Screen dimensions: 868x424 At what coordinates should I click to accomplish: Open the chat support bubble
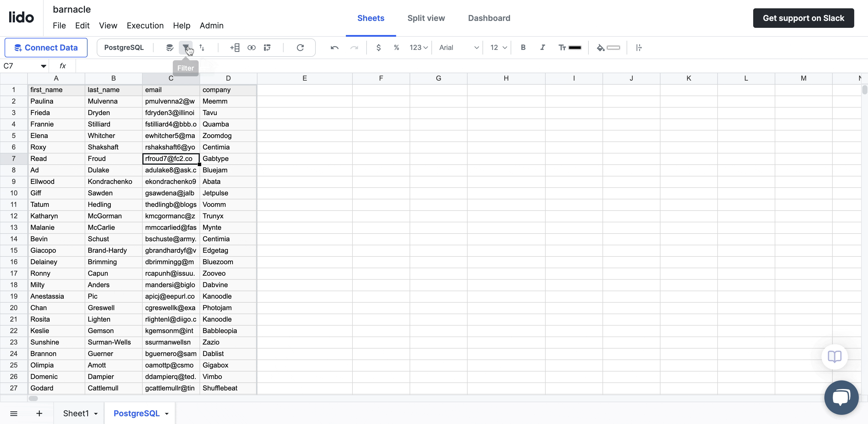tap(841, 397)
